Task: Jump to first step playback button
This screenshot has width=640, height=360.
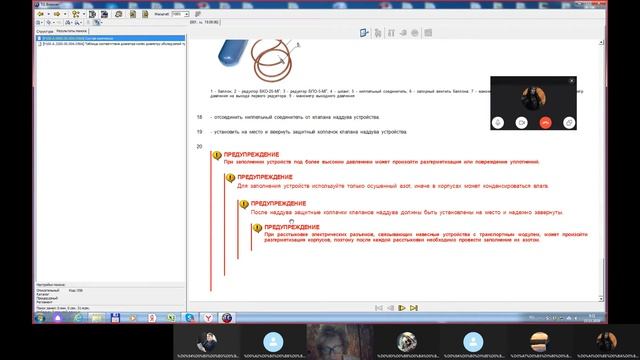Action: pyautogui.click(x=378, y=308)
